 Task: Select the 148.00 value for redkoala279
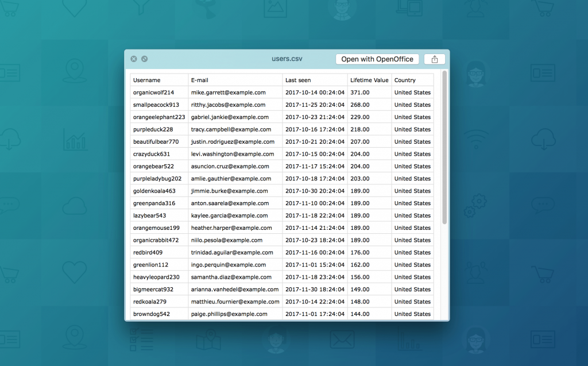(360, 302)
